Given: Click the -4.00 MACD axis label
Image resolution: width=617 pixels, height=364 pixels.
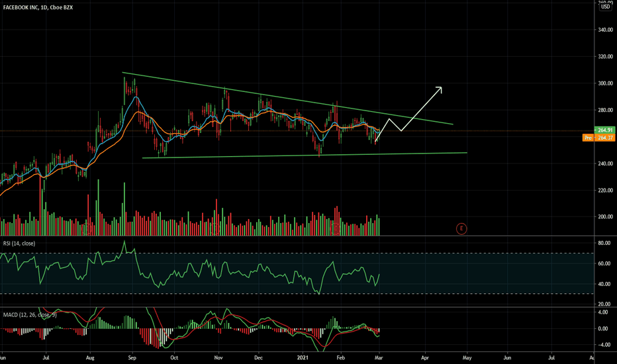Looking at the screenshot, I should pos(603,344).
